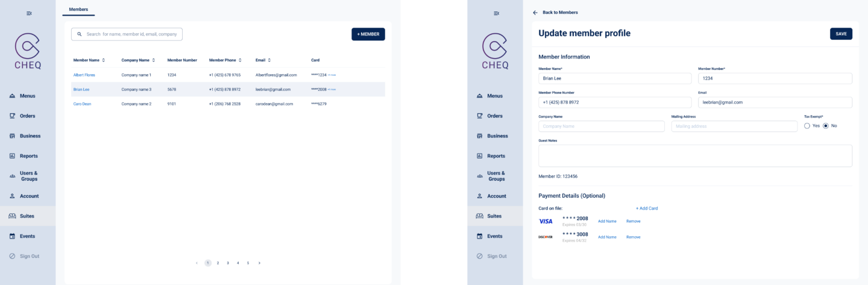Open Reports icon in the Update profile sidebar
Viewport: 868px width, 285px height.
tap(480, 156)
